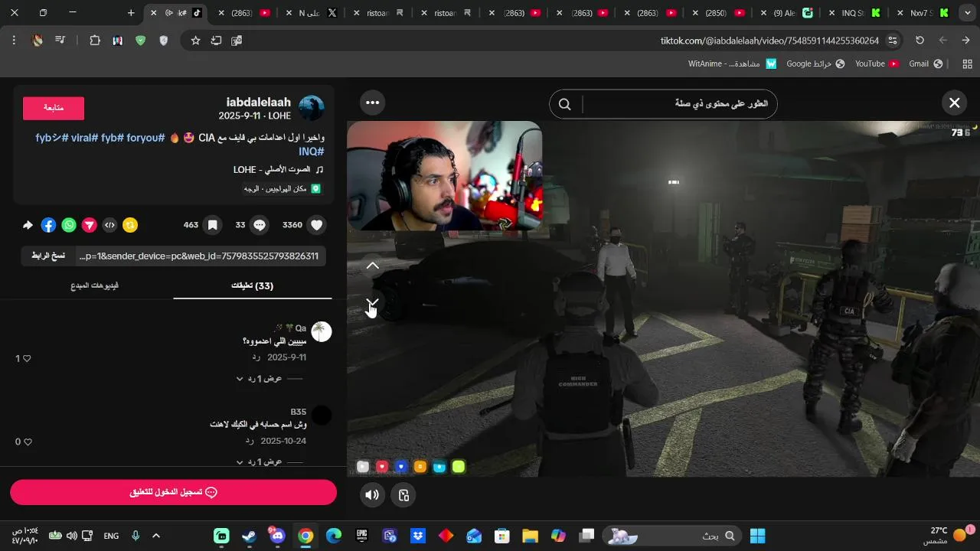The image size is (980, 551).
Task: Copy the video link button
Action: [48, 256]
